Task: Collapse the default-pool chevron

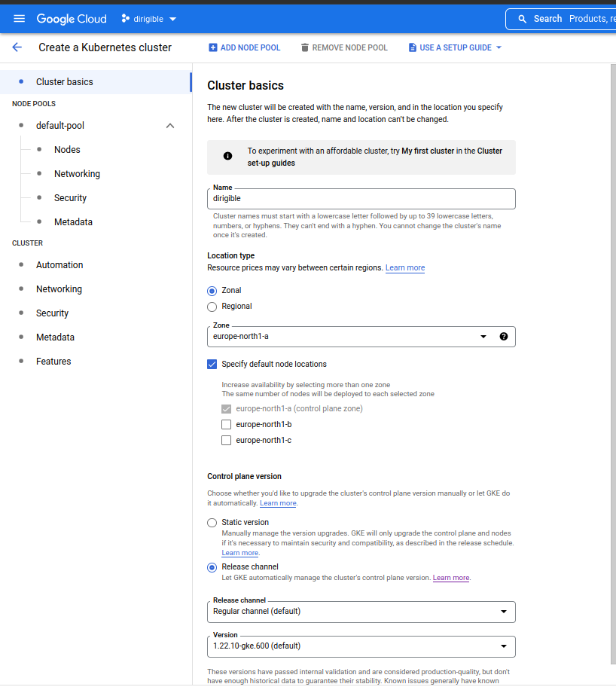Action: click(170, 126)
